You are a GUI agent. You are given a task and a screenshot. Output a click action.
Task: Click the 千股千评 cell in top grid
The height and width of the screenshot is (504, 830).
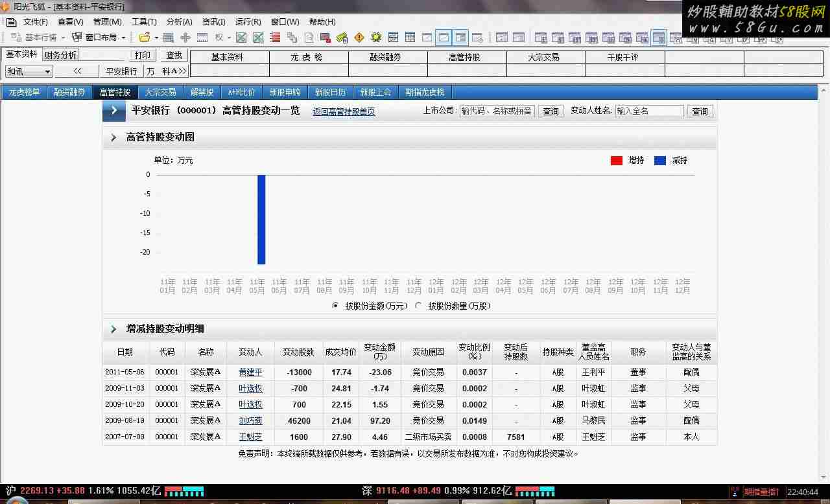point(625,57)
